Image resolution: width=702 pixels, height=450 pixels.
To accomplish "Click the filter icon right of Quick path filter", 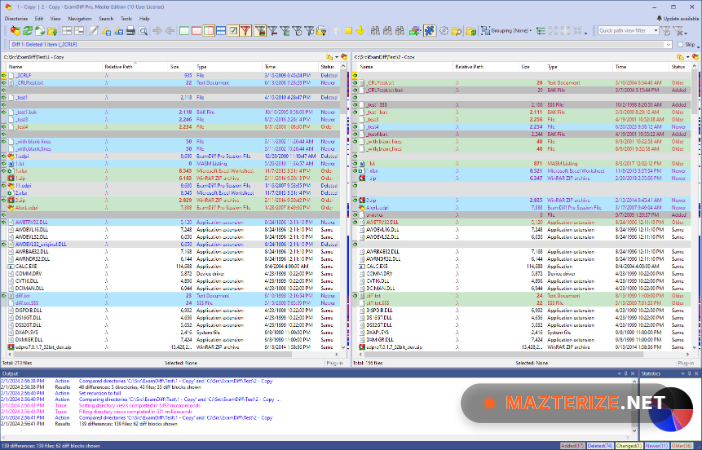I will (666, 30).
